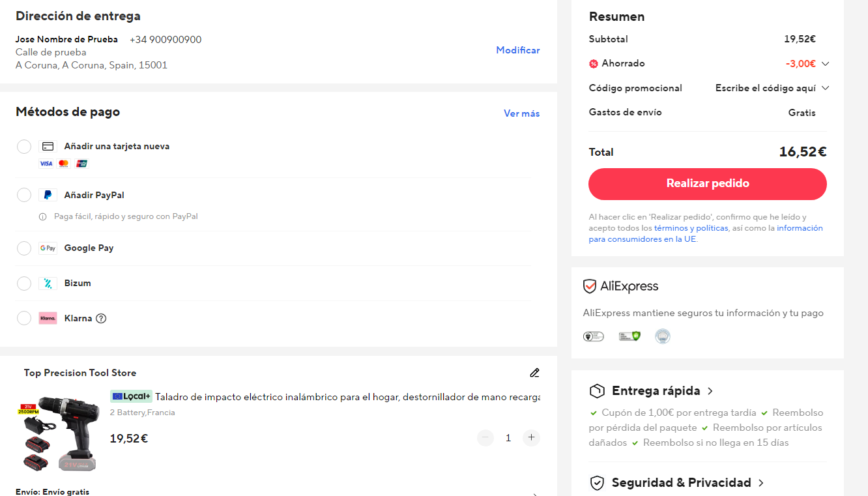Click the Entrega rápida package icon
The height and width of the screenshot is (496, 868).
pos(597,391)
